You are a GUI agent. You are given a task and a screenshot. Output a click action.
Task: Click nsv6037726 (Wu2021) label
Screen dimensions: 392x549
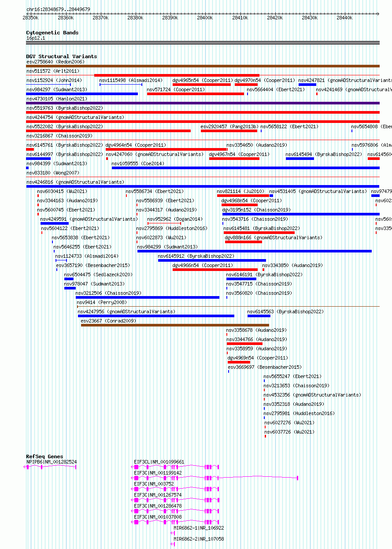coord(290,432)
